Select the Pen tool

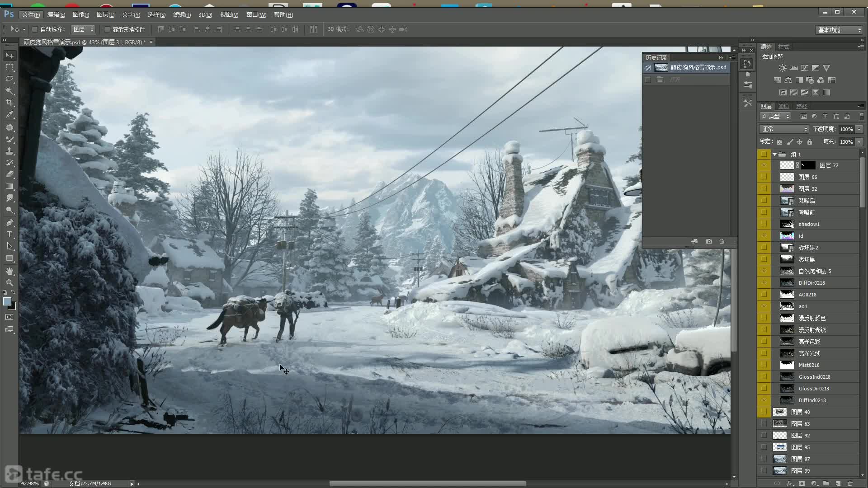pyautogui.click(x=9, y=223)
